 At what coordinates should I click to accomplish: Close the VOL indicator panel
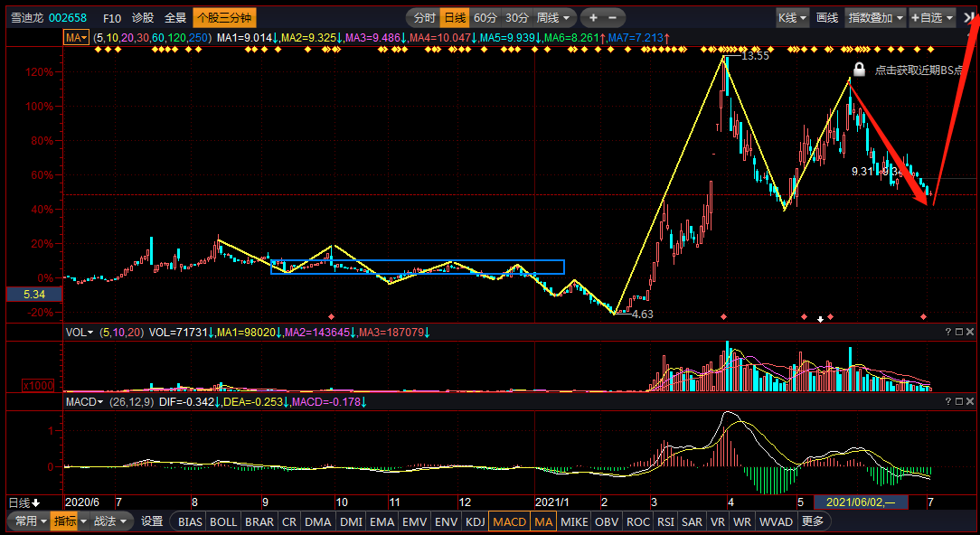971,333
